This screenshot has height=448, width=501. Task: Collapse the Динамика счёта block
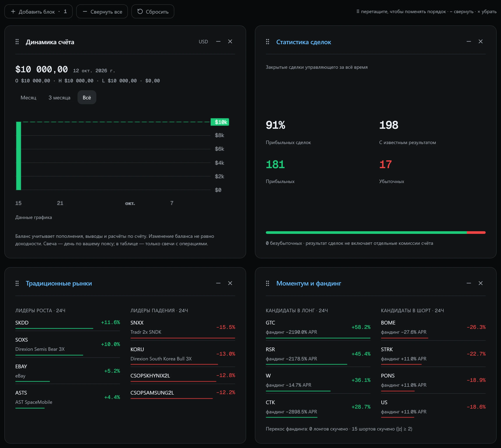[x=218, y=42]
